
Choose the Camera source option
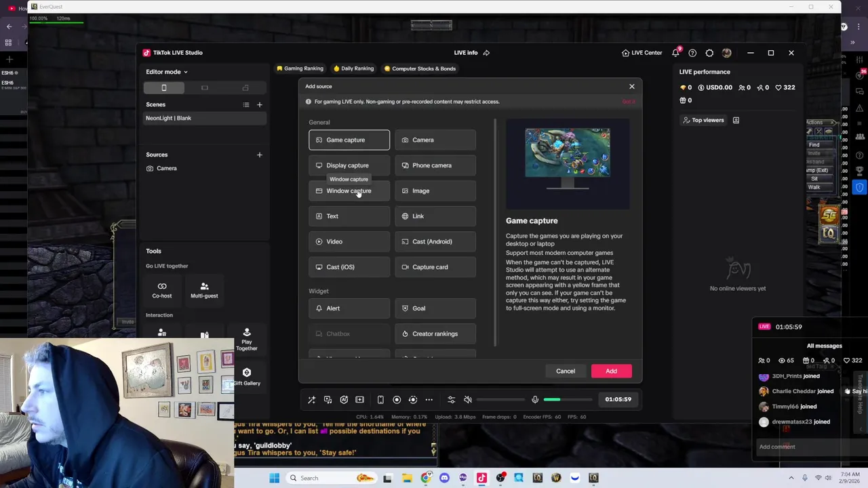(435, 140)
